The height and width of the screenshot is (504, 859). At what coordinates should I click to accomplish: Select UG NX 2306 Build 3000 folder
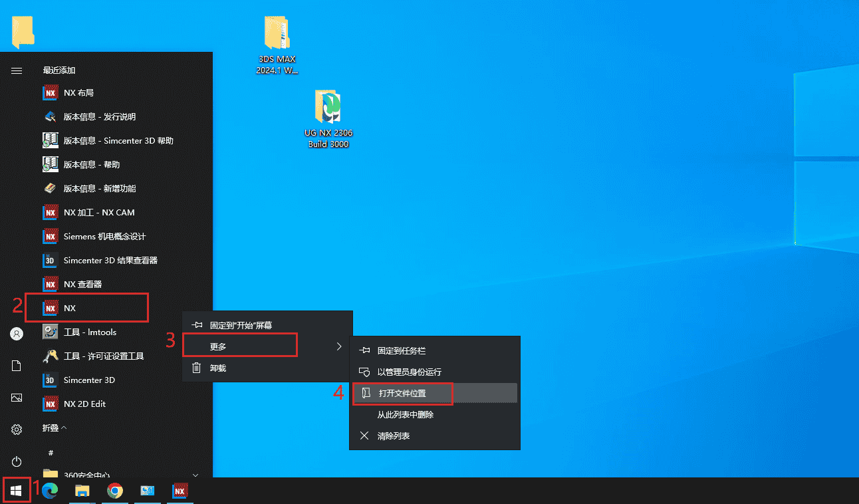click(328, 119)
